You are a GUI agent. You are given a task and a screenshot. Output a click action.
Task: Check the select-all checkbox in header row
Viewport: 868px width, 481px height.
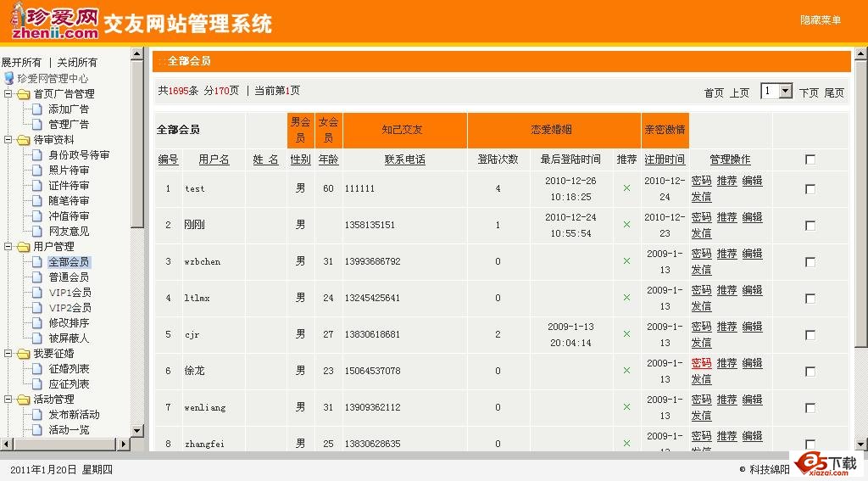(x=810, y=159)
